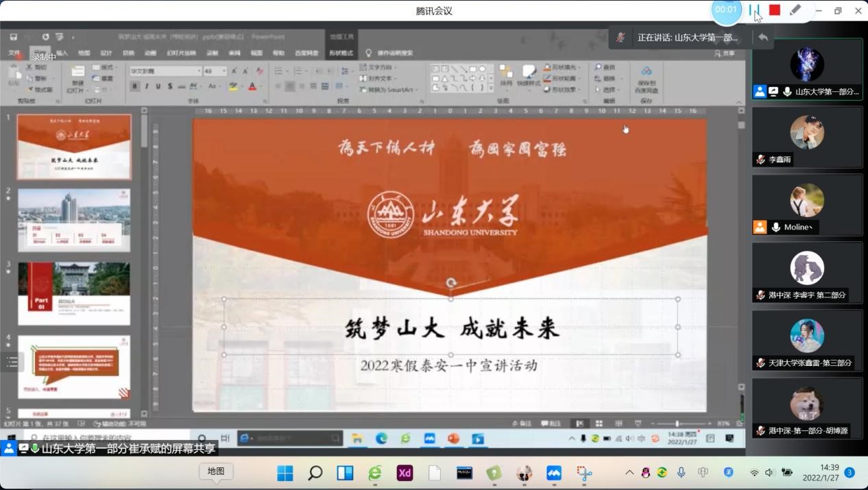The width and height of the screenshot is (868, 490).
Task: Show hidden system tray icons
Action: 629,473
